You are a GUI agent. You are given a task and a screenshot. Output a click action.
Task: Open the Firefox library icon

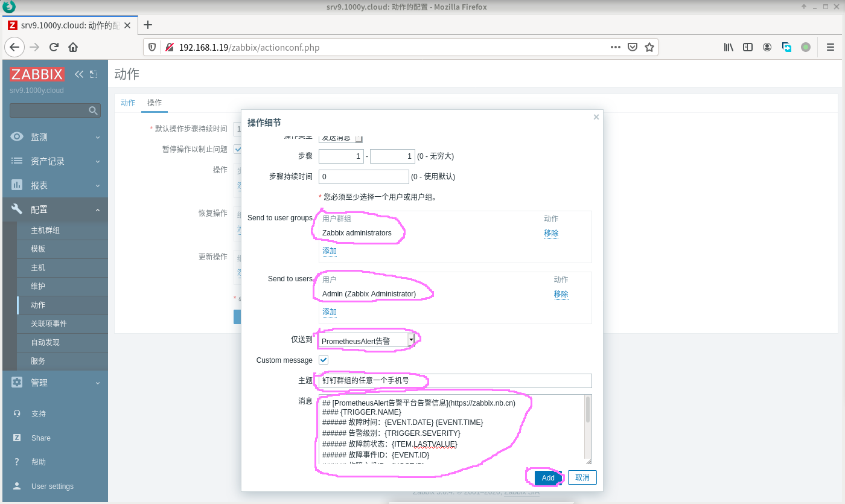[729, 47]
